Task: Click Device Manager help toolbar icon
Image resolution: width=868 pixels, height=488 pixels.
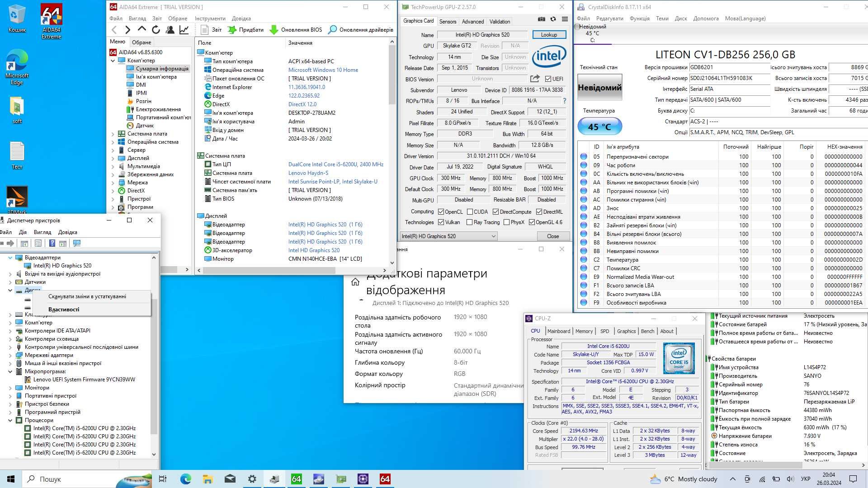Action: (52, 243)
